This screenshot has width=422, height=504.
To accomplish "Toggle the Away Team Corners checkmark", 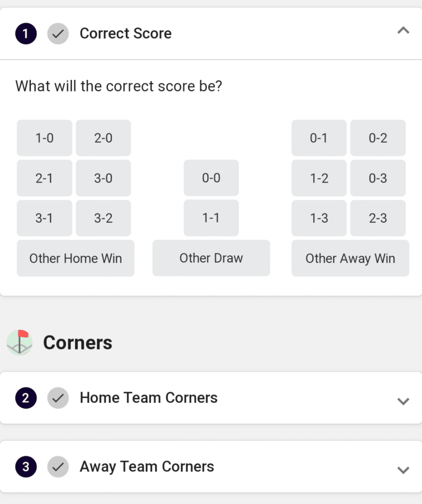I will pyautogui.click(x=58, y=467).
